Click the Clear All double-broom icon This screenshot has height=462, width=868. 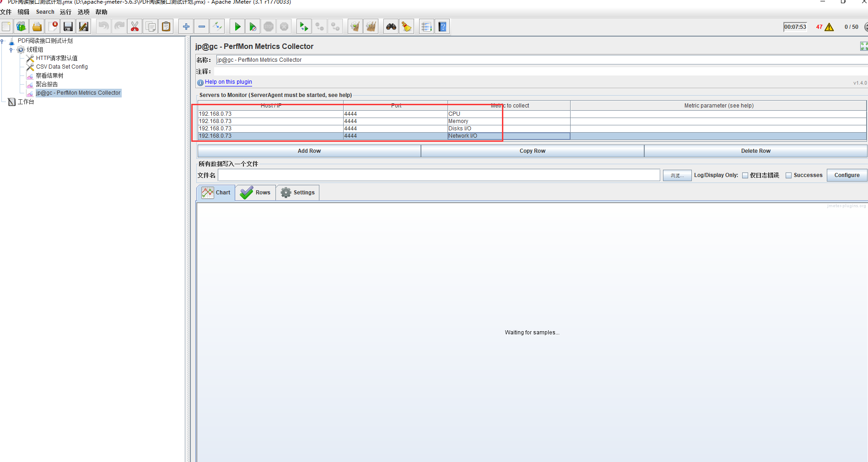[x=371, y=27]
